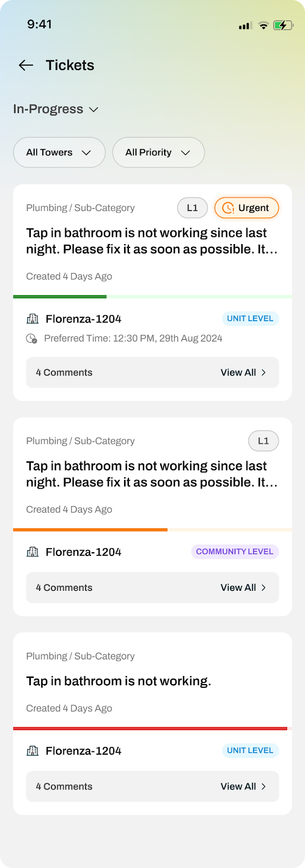Click the building icon in the COMMUNITY LEVEL ticket
The image size is (305, 868).
click(x=33, y=552)
